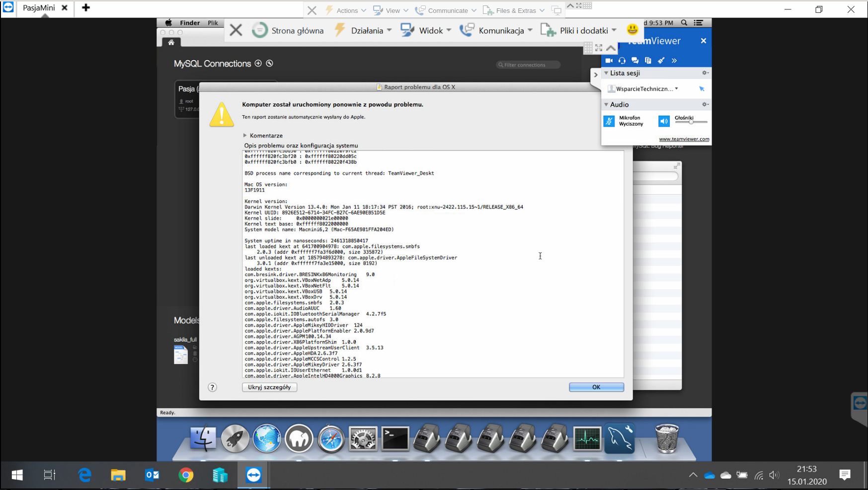The width and height of the screenshot is (868, 490).
Task: Open the View dropdown in top toolbar
Action: point(391,10)
